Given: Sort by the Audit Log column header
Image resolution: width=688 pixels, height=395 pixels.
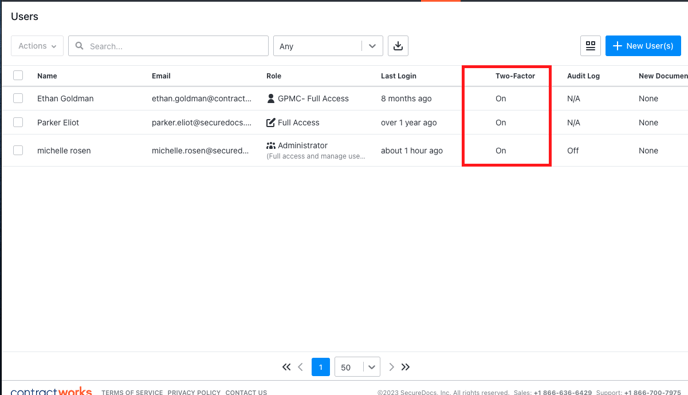Looking at the screenshot, I should tap(583, 76).
